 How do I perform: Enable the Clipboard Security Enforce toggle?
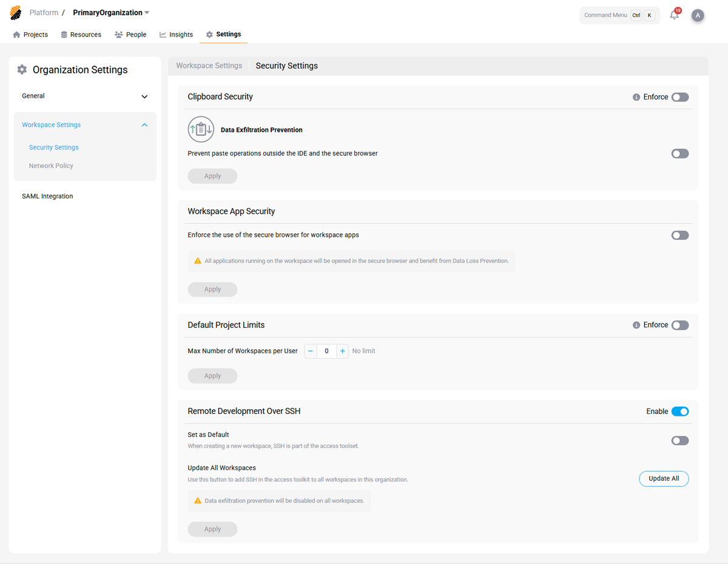click(679, 97)
